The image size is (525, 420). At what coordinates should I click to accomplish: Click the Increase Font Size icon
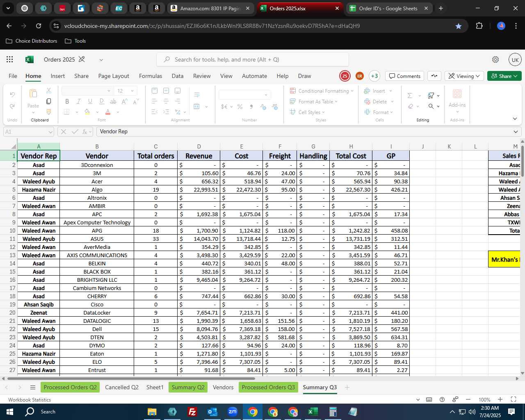124,101
